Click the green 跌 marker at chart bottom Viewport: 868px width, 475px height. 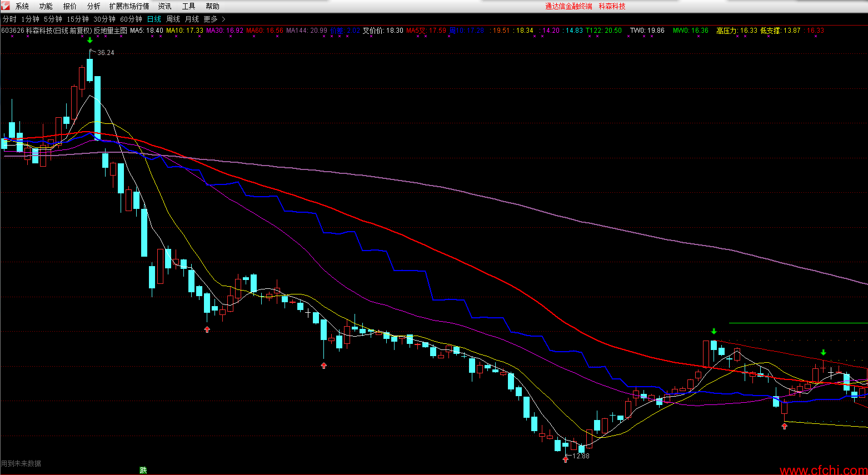click(143, 471)
